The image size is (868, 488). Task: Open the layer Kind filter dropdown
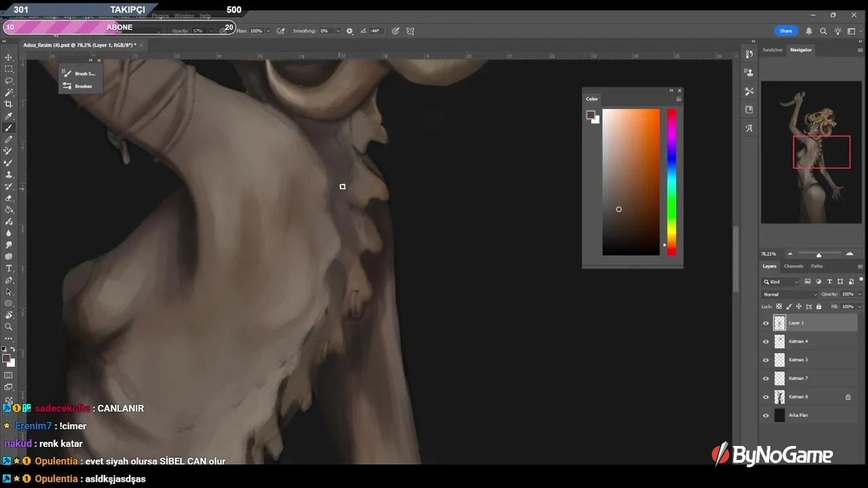pyautogui.click(x=781, y=281)
